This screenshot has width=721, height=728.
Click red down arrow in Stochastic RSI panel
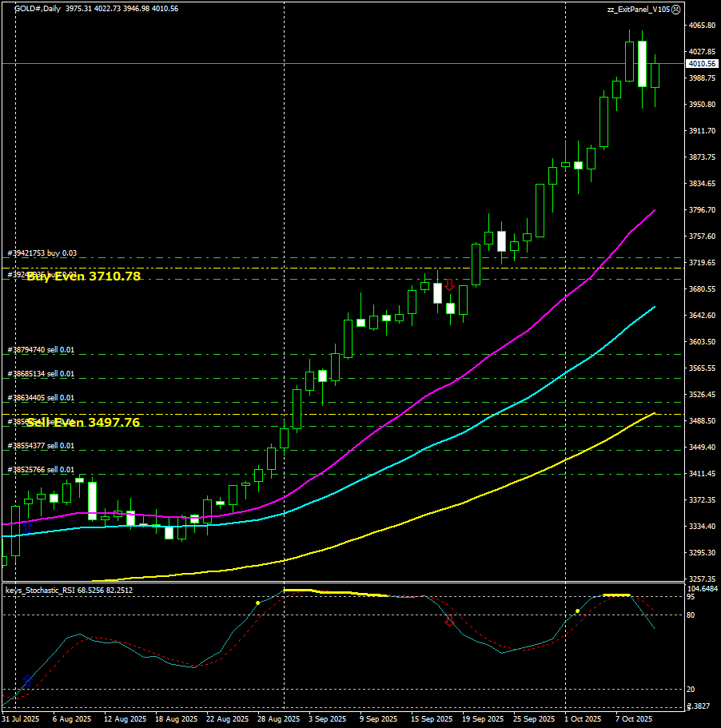pos(449,620)
